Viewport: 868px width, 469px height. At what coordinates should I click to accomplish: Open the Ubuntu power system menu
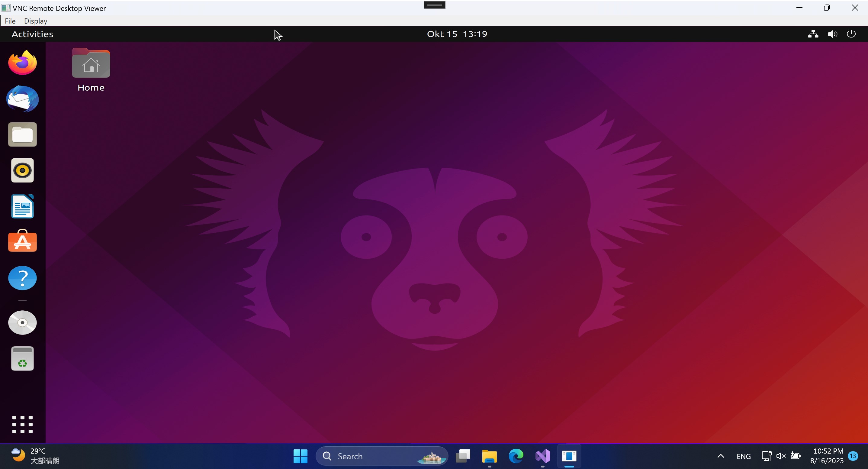[x=851, y=34]
